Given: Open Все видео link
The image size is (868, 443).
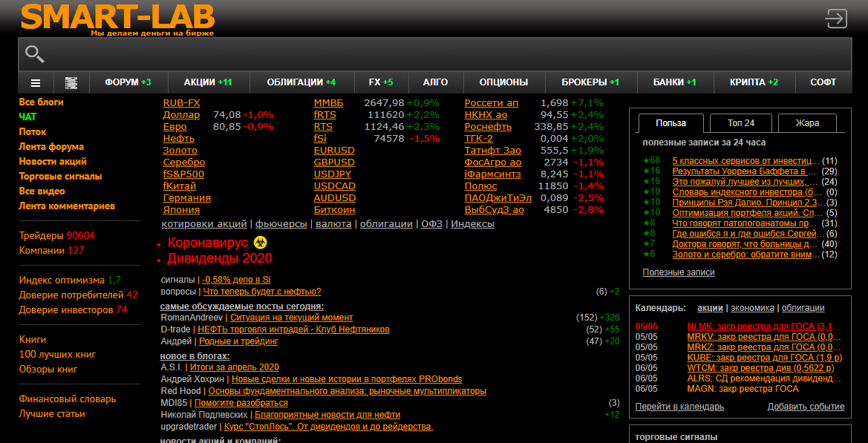Looking at the screenshot, I should 42,191.
